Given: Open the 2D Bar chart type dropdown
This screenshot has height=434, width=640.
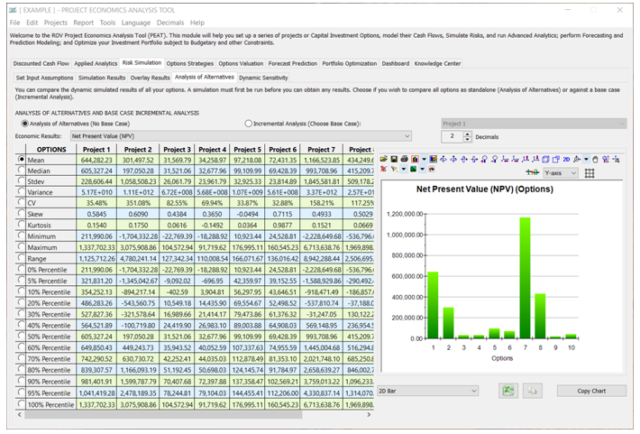Looking at the screenshot, I should click(428, 391).
